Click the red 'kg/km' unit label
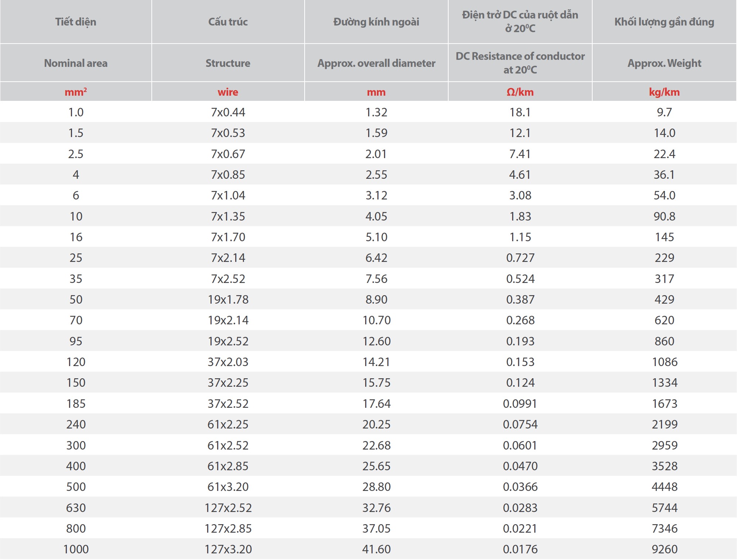Viewport: 737px width, 560px height. (664, 92)
